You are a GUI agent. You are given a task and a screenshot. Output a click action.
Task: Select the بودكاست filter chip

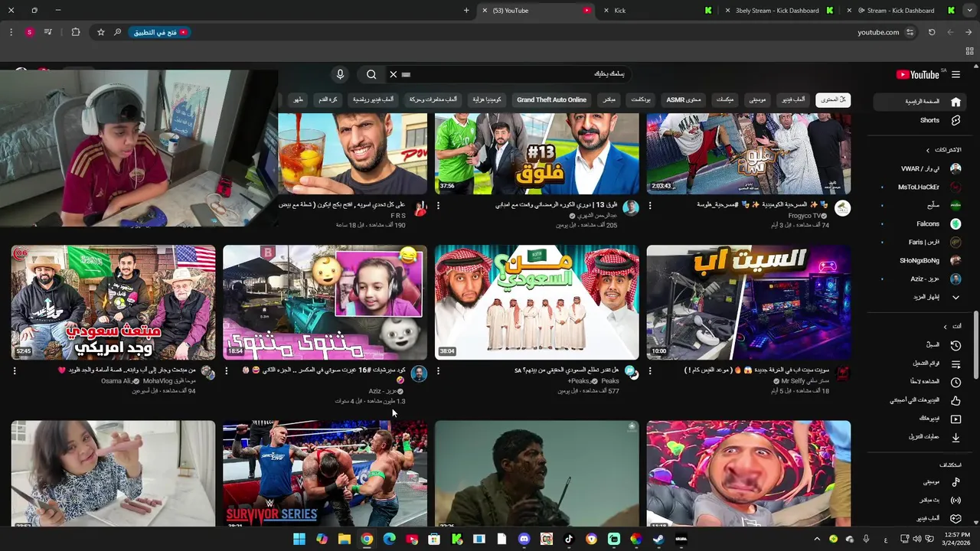[x=641, y=99]
